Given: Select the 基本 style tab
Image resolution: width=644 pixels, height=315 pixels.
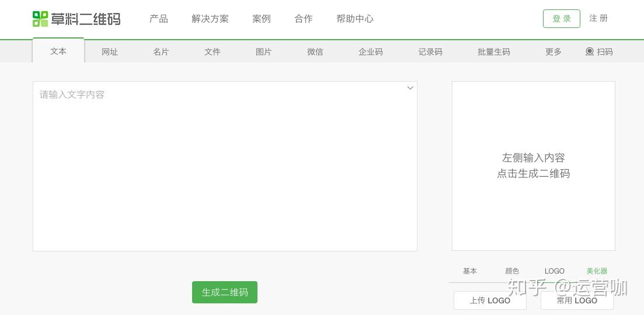Looking at the screenshot, I should pos(470,271).
